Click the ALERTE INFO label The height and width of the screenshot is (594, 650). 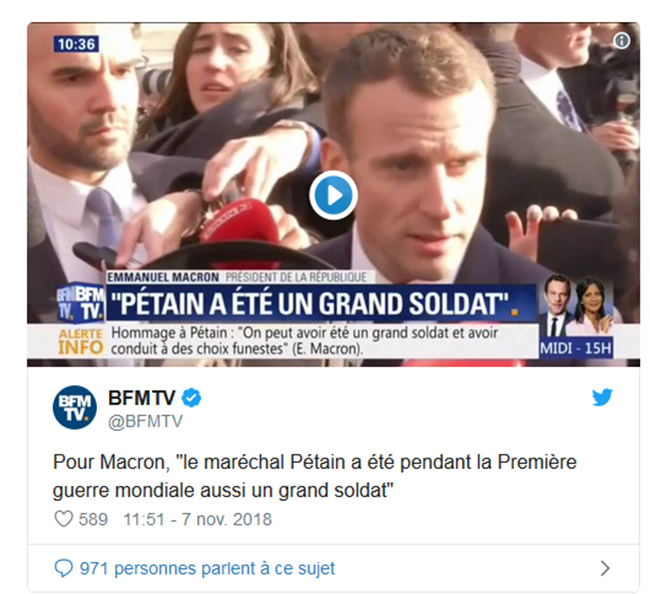pos(81,342)
